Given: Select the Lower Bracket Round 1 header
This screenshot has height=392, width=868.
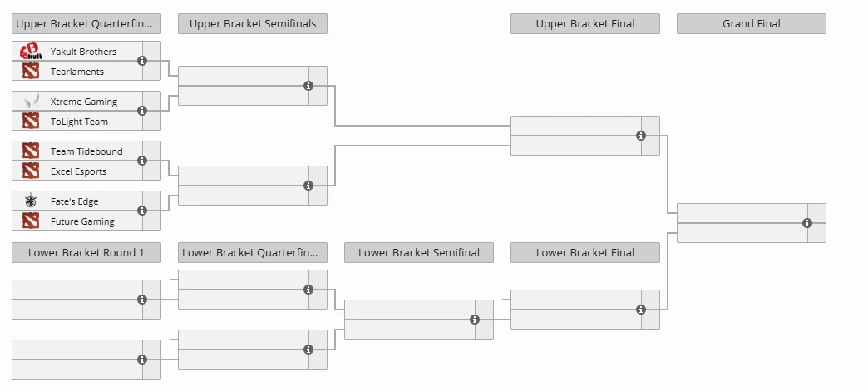Looking at the screenshot, I should point(86,253).
